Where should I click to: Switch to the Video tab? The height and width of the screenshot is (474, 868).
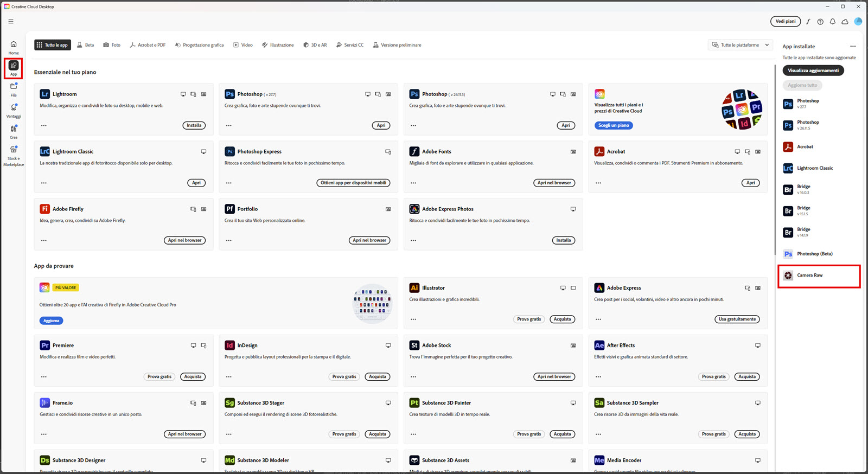(x=243, y=45)
